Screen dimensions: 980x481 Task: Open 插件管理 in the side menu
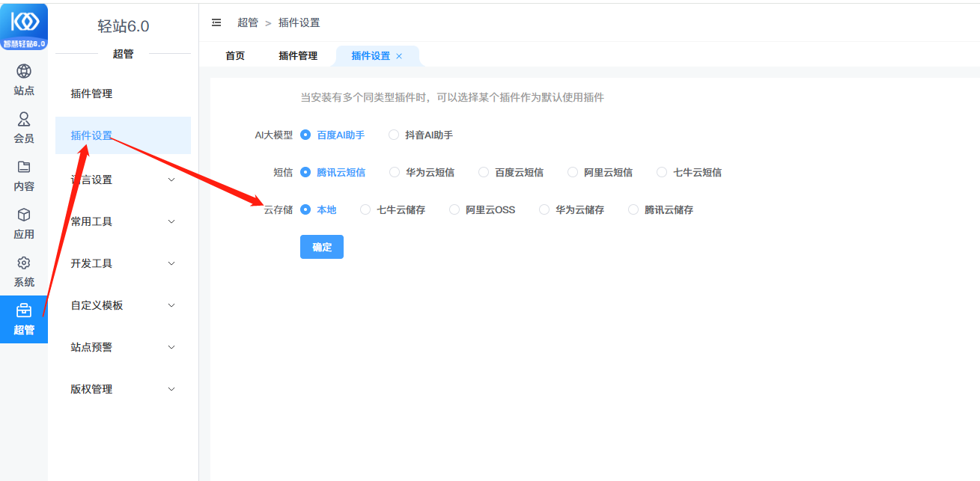click(123, 94)
